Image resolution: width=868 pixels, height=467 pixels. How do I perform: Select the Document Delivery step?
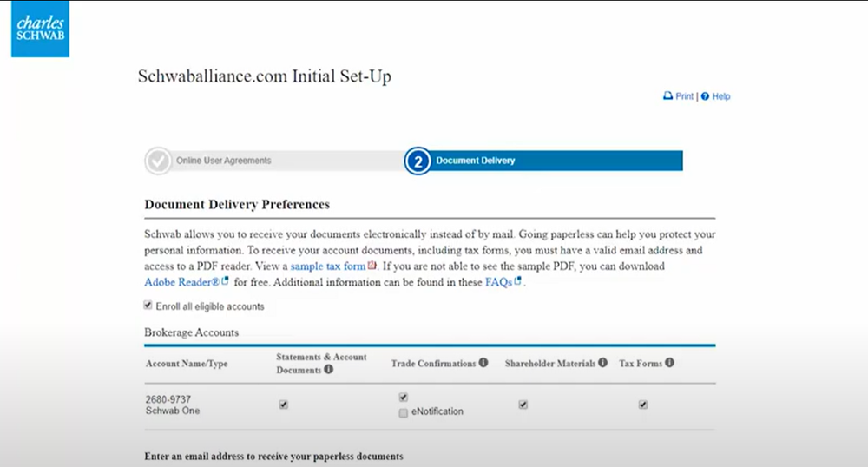pos(476,161)
